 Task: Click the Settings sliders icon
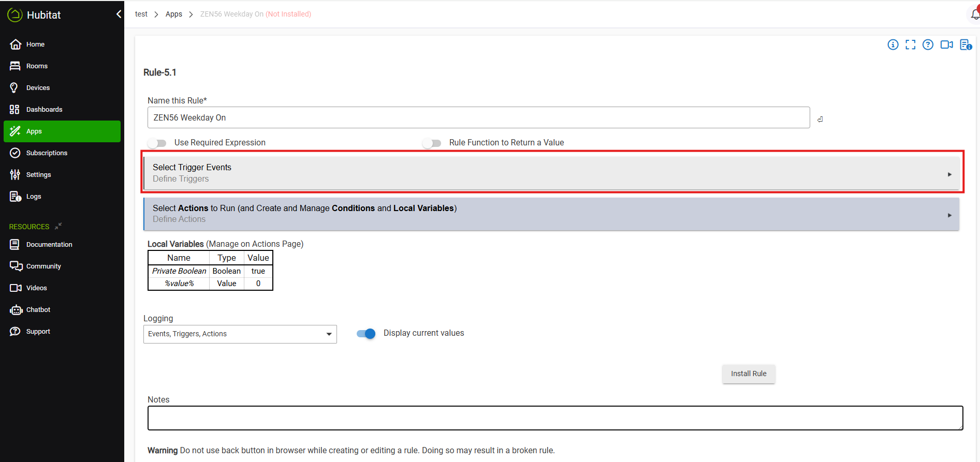coord(15,175)
